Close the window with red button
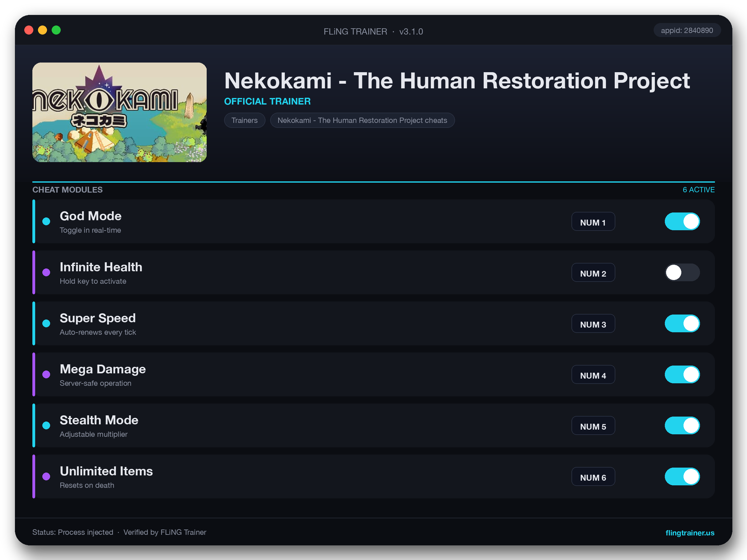Image resolution: width=747 pixels, height=560 pixels. (29, 30)
